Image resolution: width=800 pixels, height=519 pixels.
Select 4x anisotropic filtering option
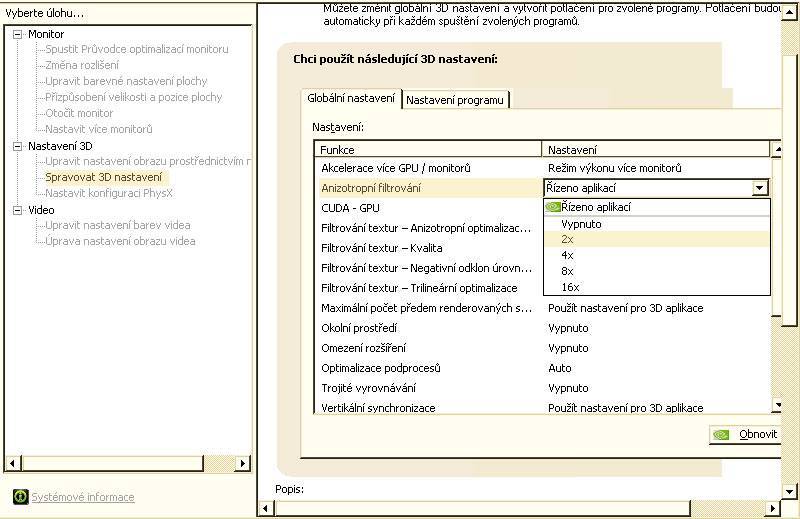coord(657,255)
